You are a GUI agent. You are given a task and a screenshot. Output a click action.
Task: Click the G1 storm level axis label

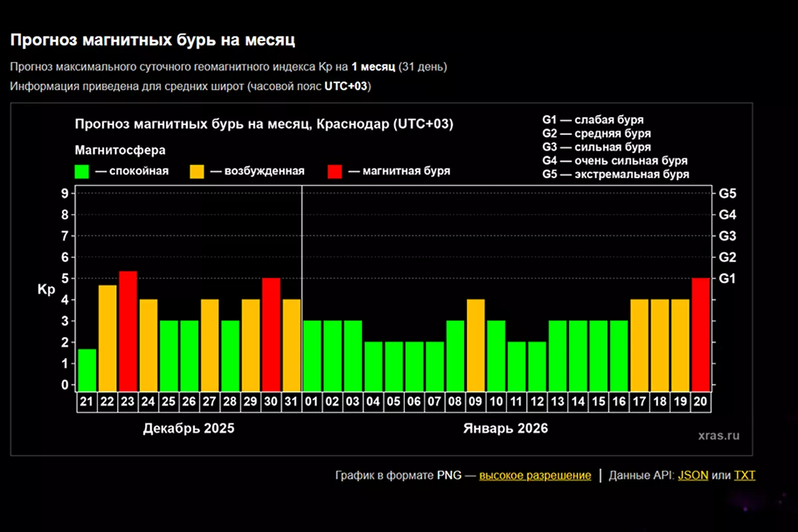(x=727, y=279)
